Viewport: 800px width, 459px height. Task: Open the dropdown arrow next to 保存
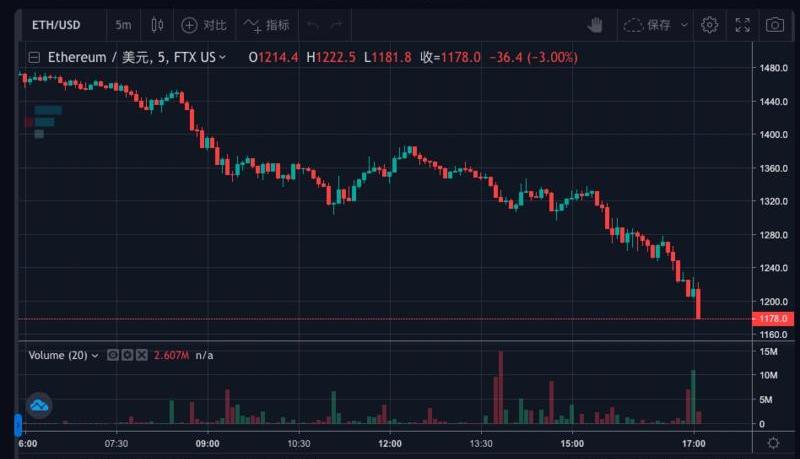[684, 24]
